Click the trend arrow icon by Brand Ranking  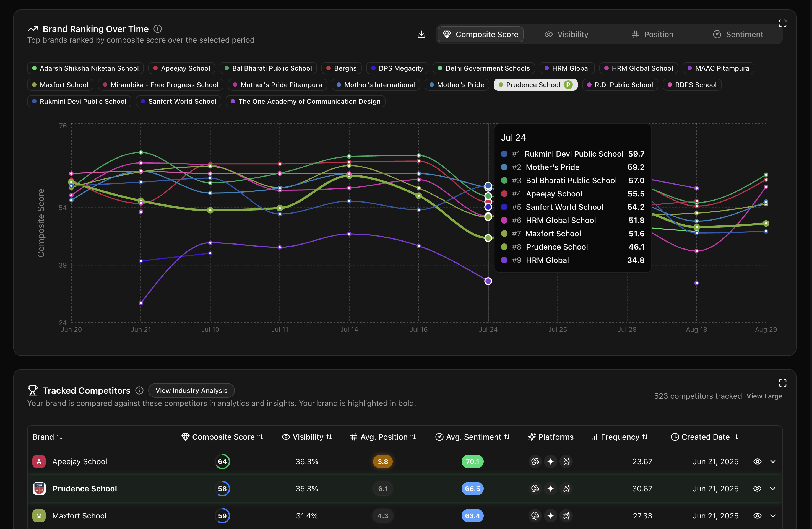[x=32, y=29]
